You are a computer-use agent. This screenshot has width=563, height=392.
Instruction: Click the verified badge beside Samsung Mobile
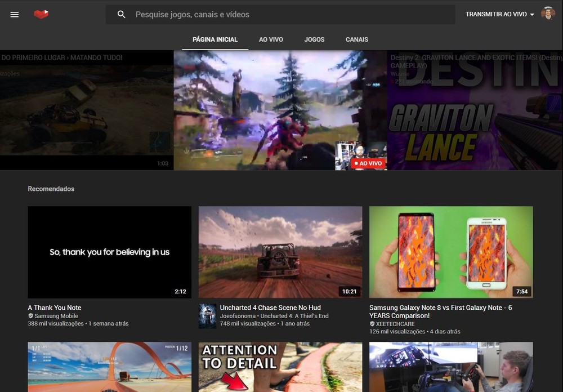[31, 316]
